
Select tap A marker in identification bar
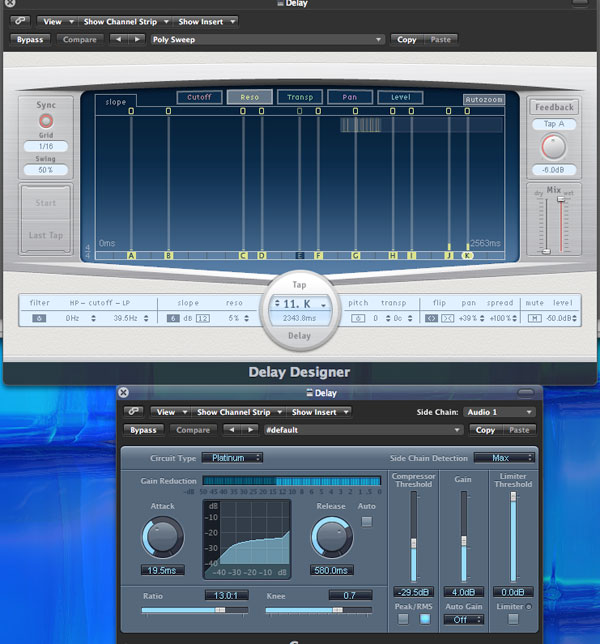(131, 255)
